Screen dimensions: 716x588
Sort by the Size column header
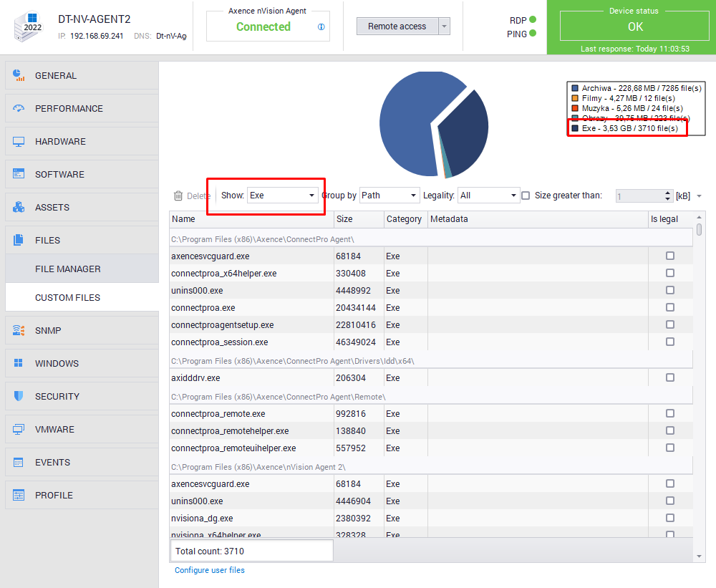click(x=359, y=219)
